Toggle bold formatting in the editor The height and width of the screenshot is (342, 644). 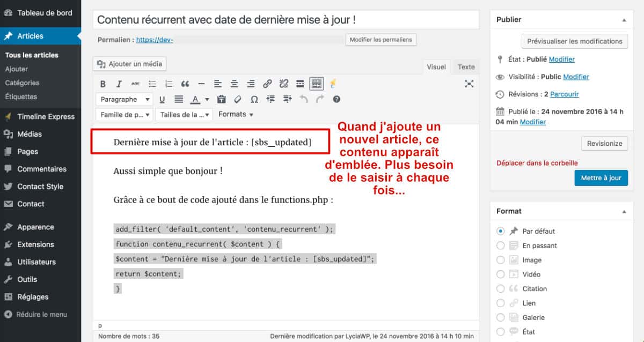click(103, 83)
